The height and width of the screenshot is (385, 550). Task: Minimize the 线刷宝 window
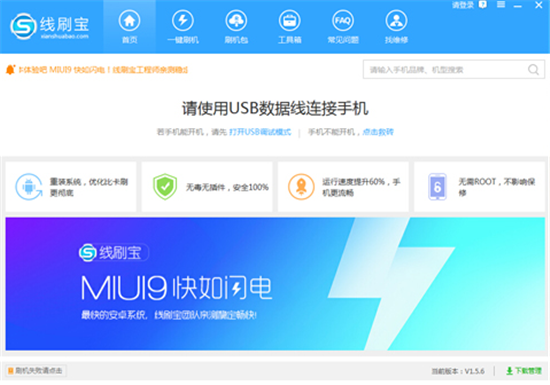518,6
